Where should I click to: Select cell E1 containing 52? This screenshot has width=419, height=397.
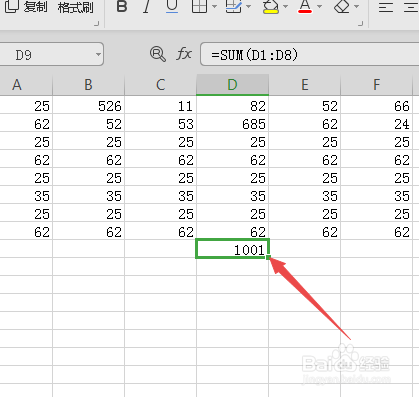(304, 105)
